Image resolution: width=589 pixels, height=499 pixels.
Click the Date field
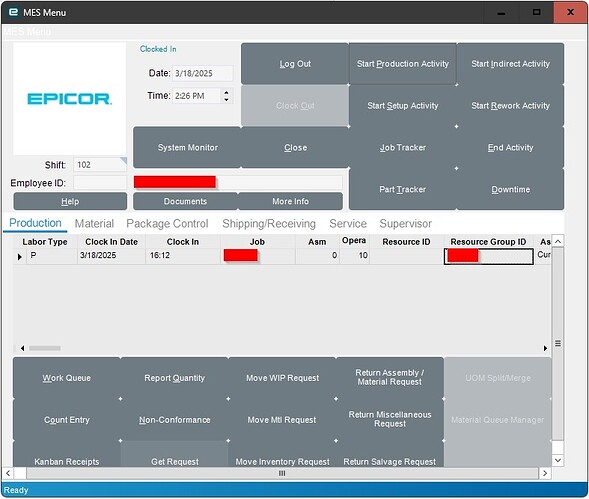(202, 73)
